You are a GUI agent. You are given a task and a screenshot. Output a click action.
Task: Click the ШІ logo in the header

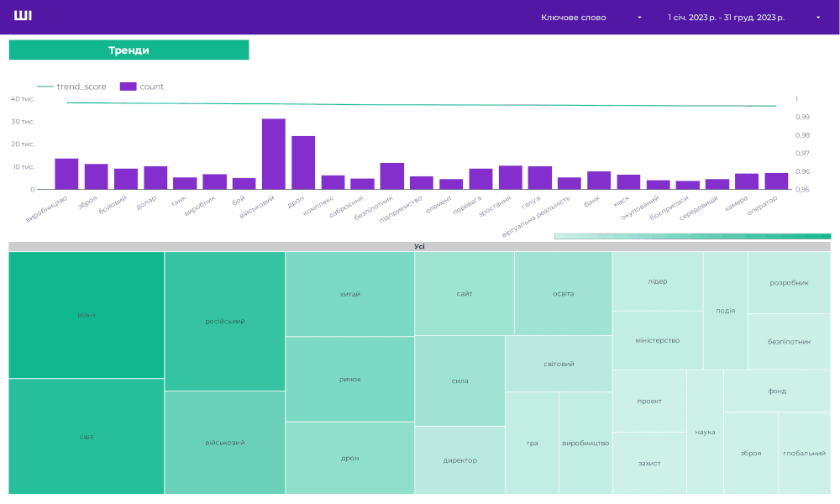pos(23,16)
